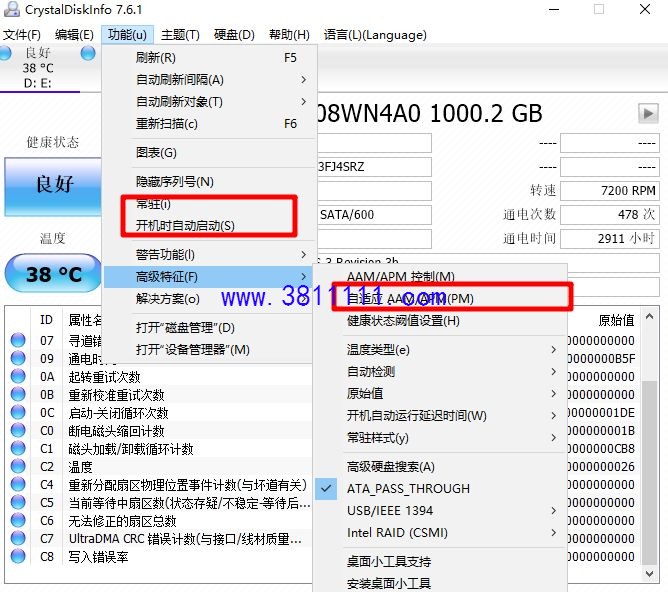Expand 自动检测 submenu
The height and width of the screenshot is (592, 668).
tap(441, 372)
